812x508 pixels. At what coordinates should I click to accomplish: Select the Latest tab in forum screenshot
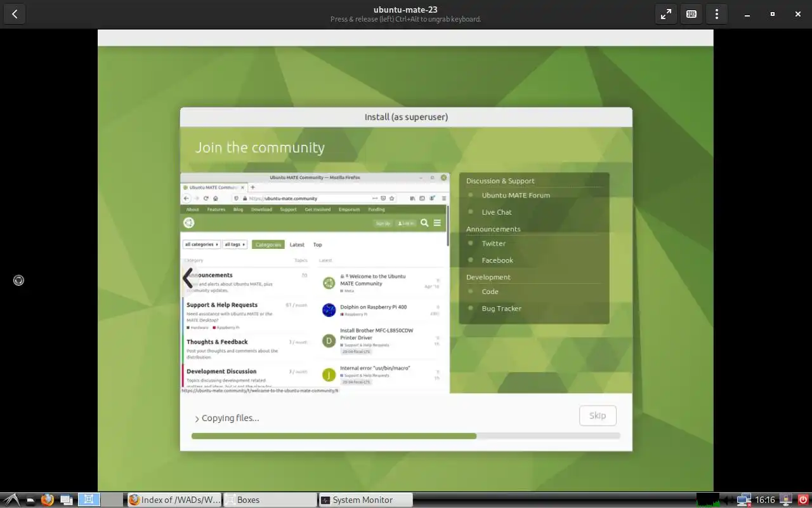click(x=297, y=244)
